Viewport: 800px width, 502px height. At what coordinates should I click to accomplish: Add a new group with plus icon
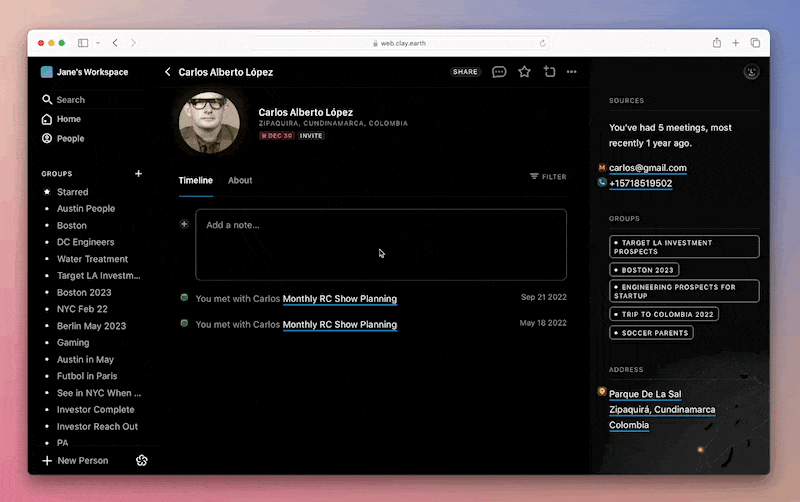(x=138, y=174)
